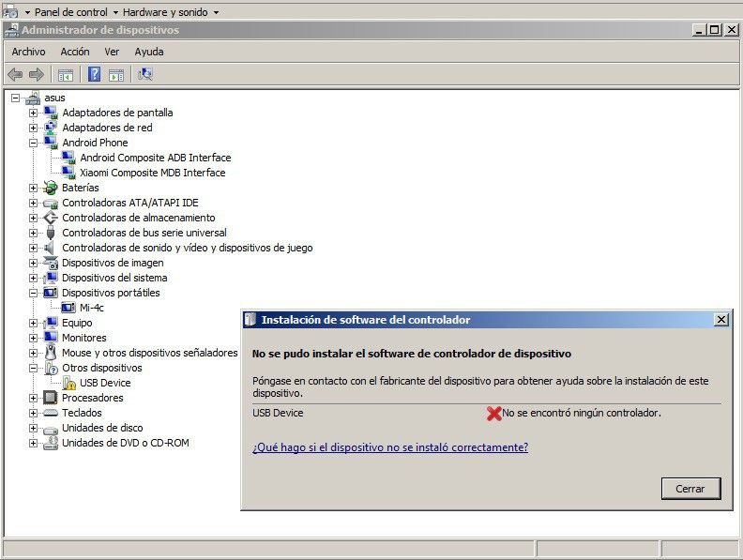Image resolution: width=743 pixels, height=560 pixels.
Task: Click the Forward arrow toolbar icon
Action: click(37, 74)
